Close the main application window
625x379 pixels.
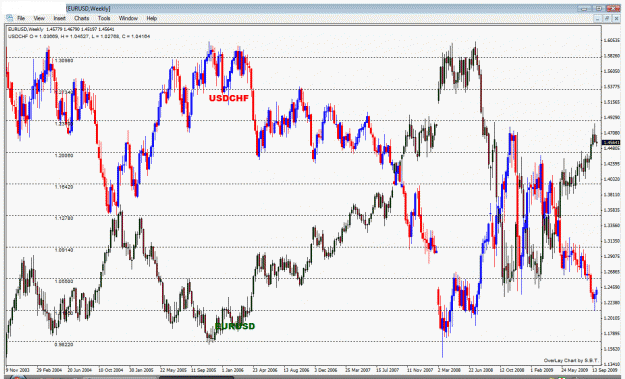(613, 8)
